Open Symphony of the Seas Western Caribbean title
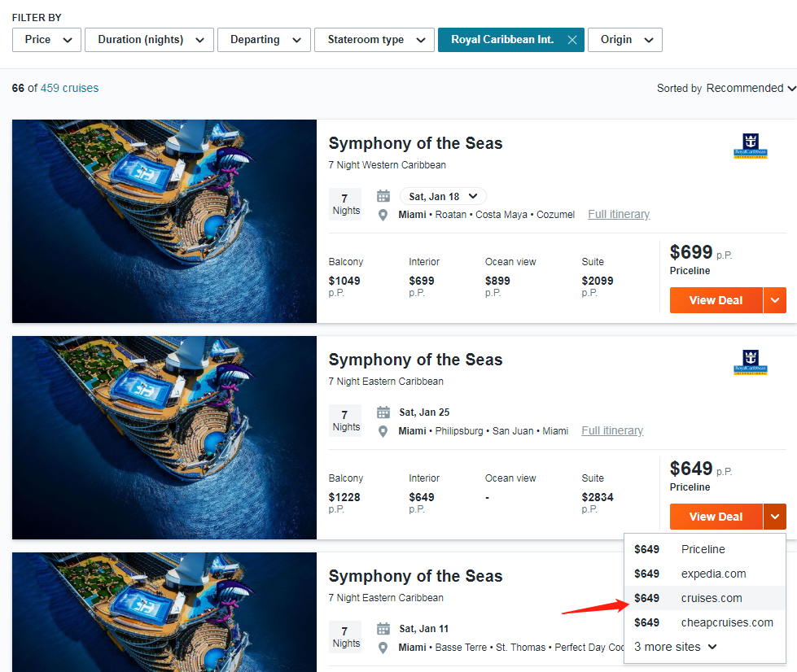 [415, 143]
